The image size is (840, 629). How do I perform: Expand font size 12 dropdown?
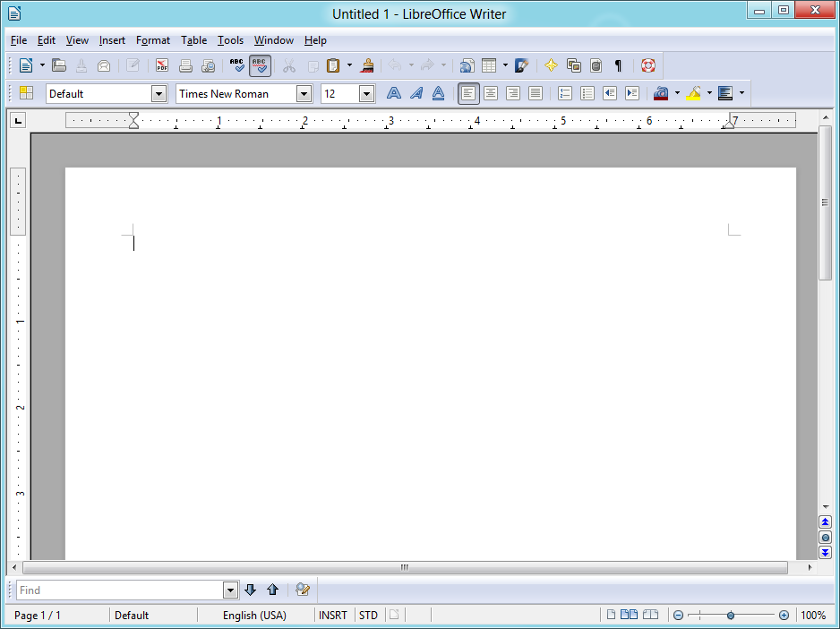click(x=366, y=94)
